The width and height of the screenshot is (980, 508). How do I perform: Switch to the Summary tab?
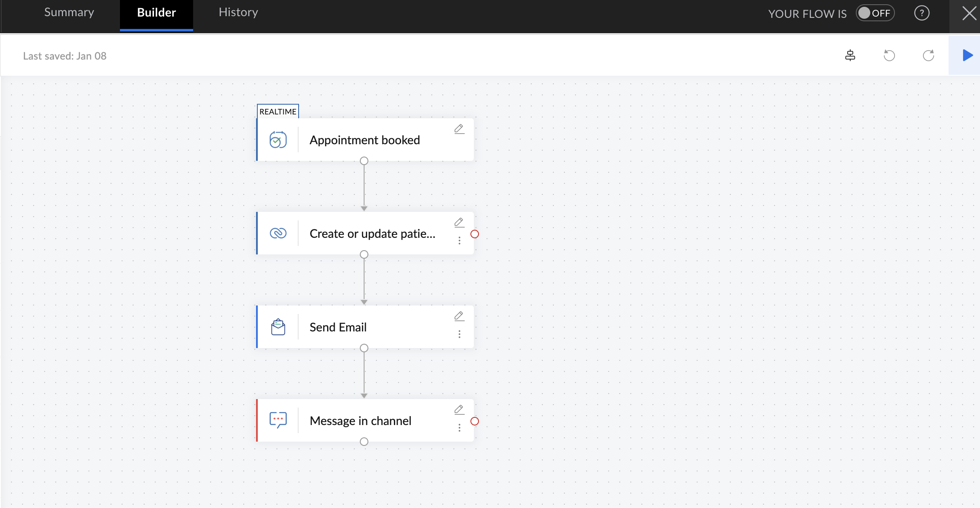[69, 13]
